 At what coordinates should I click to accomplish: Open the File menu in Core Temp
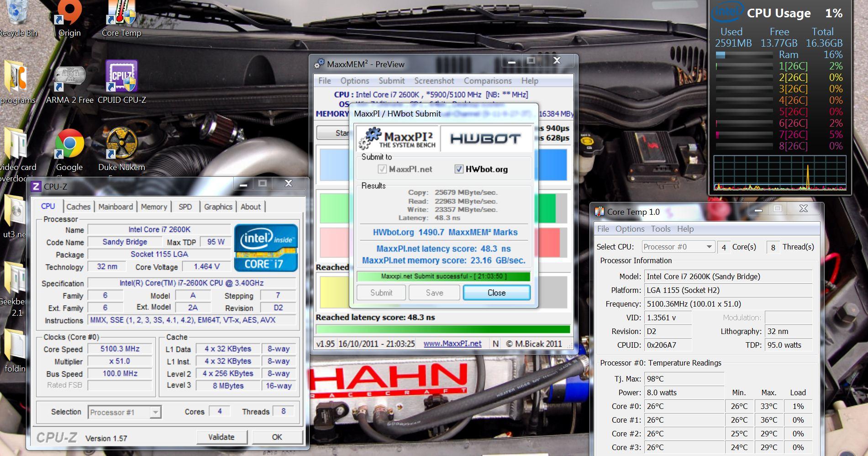pyautogui.click(x=603, y=229)
